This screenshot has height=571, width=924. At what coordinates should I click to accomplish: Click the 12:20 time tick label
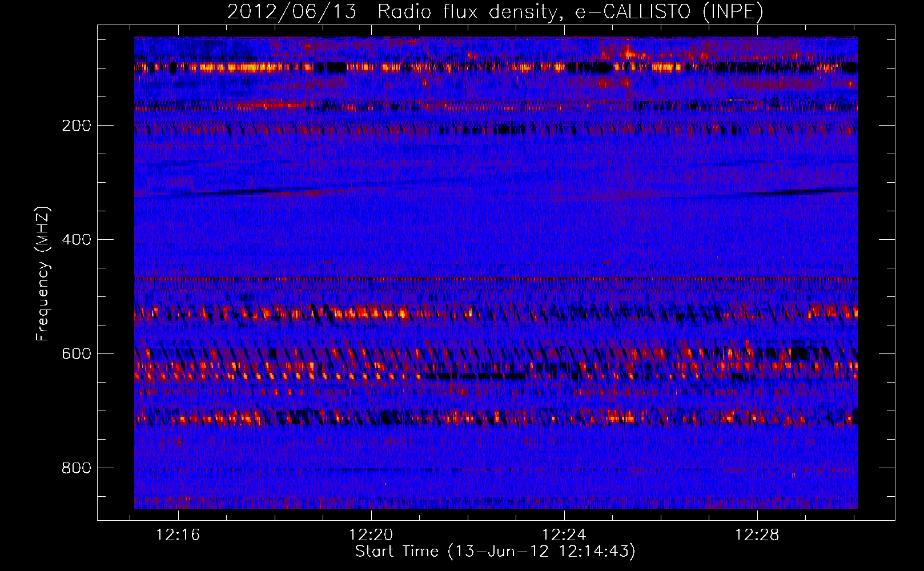point(371,535)
